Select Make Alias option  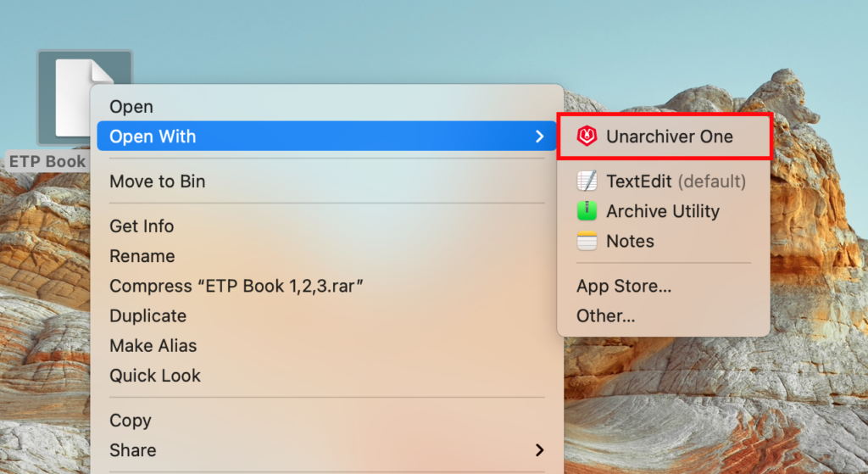click(153, 346)
